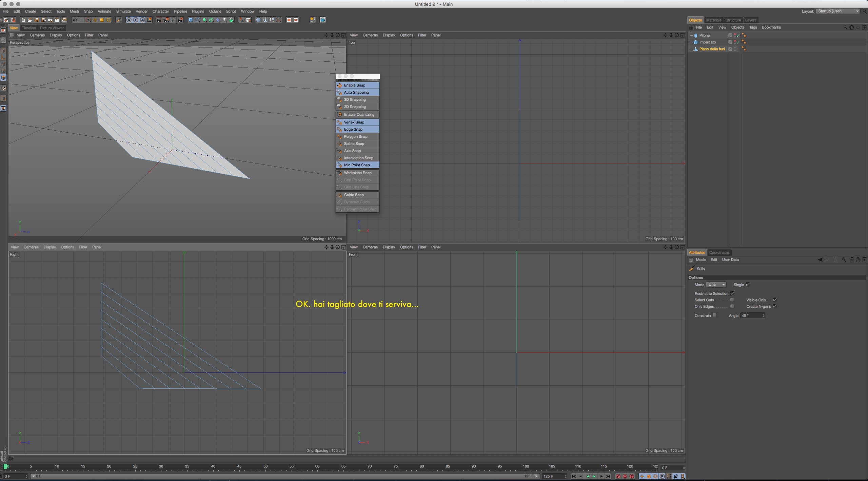The image size is (868, 481).
Task: Open the Mesh menu
Action: [x=74, y=11]
